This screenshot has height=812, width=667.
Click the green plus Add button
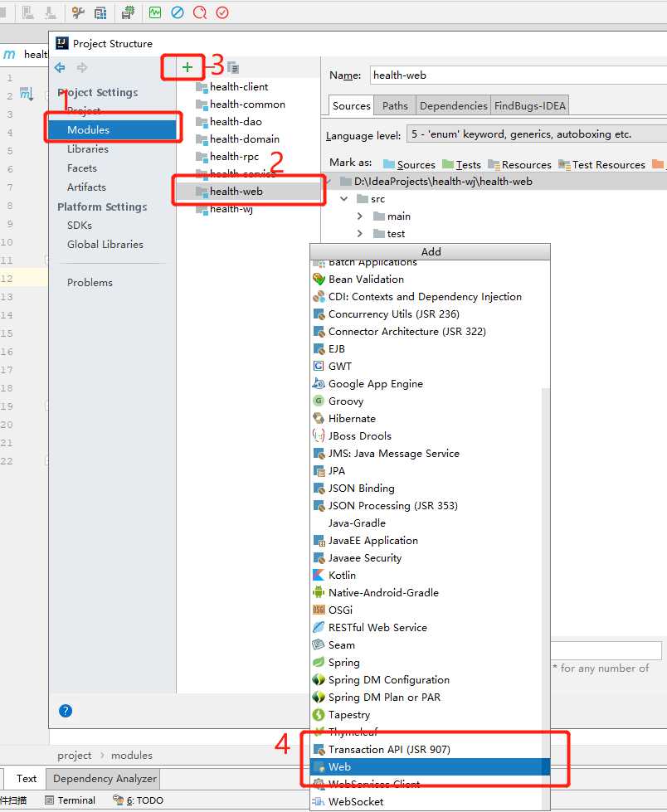coord(187,67)
